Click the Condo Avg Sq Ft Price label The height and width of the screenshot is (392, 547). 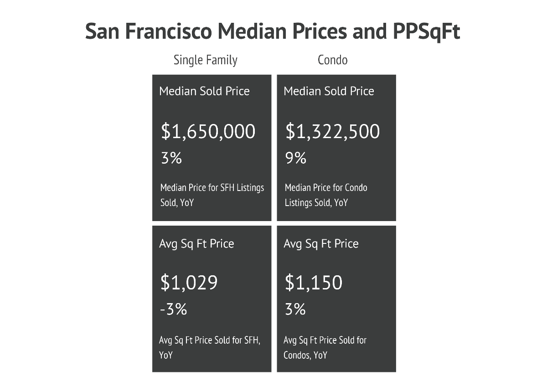(x=321, y=243)
